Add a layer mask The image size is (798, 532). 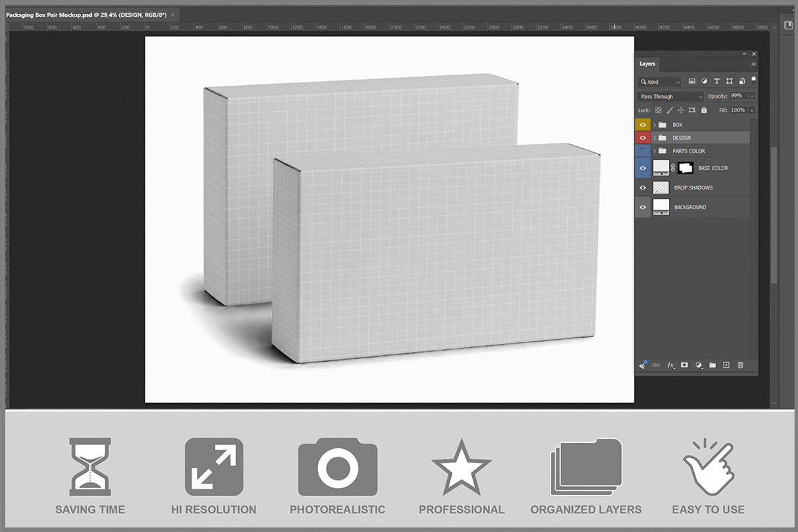(685, 365)
